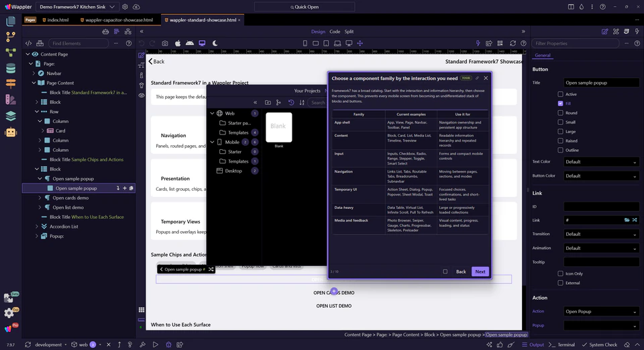Switch to the index.html tab

pos(56,19)
